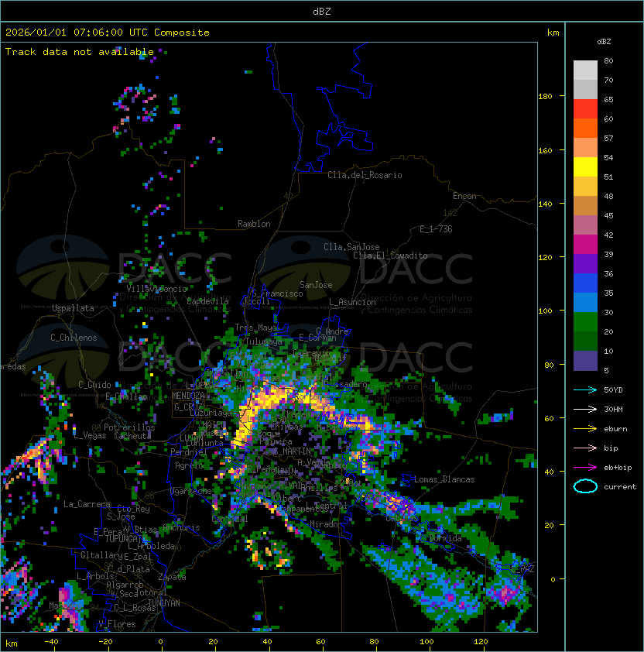Click the 'eb+bip' legend label
The image size is (644, 652).
[618, 468]
